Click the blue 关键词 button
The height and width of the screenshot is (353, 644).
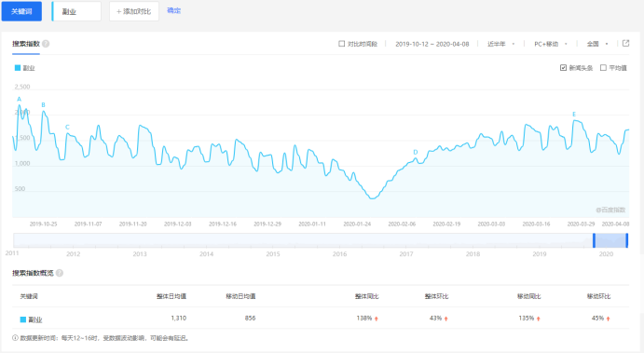21,11
